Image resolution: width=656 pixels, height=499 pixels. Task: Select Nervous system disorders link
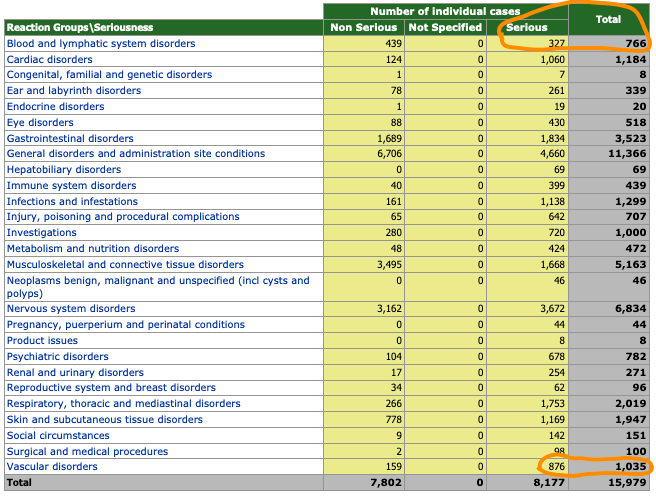coord(71,309)
